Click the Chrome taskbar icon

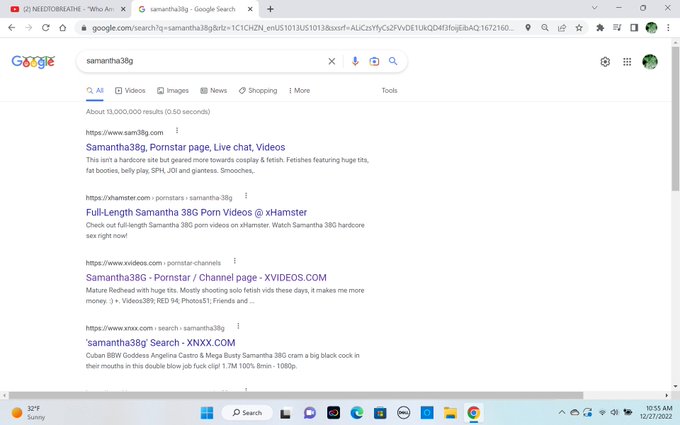point(474,413)
